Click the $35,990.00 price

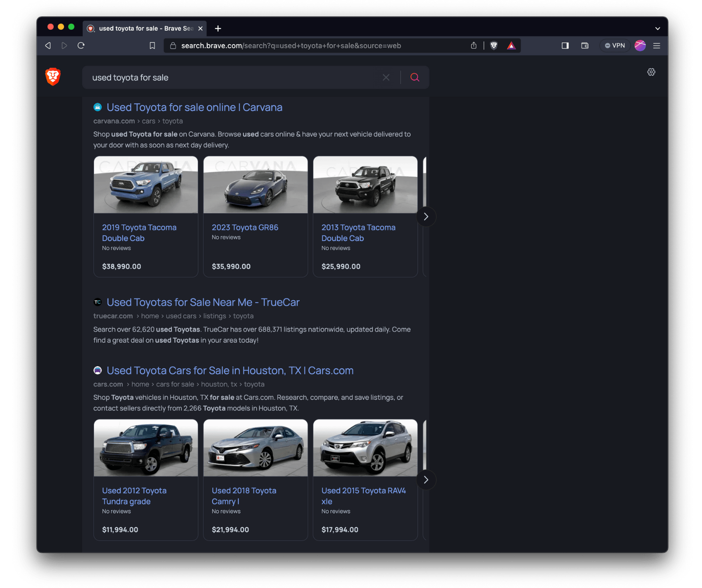pyautogui.click(x=231, y=266)
